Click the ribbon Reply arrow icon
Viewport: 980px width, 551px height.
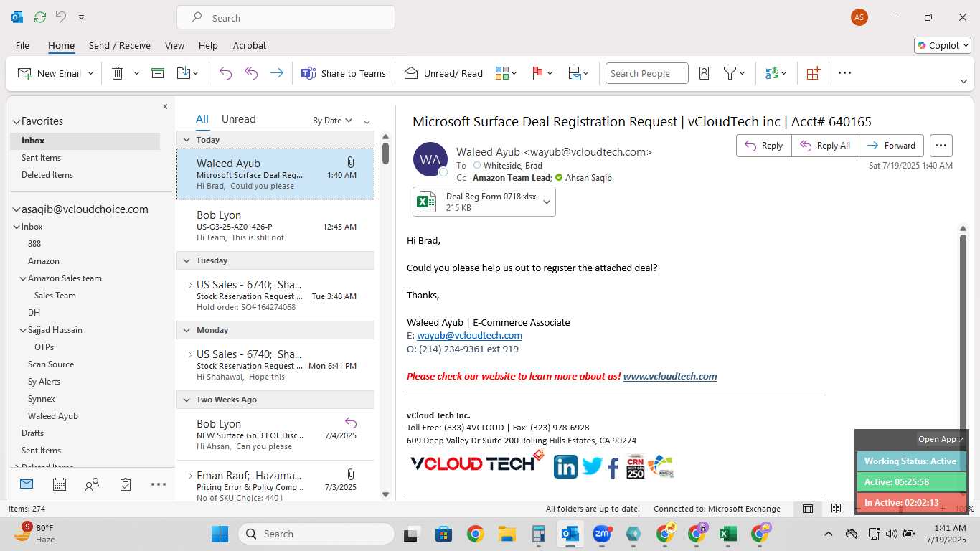[x=225, y=73]
